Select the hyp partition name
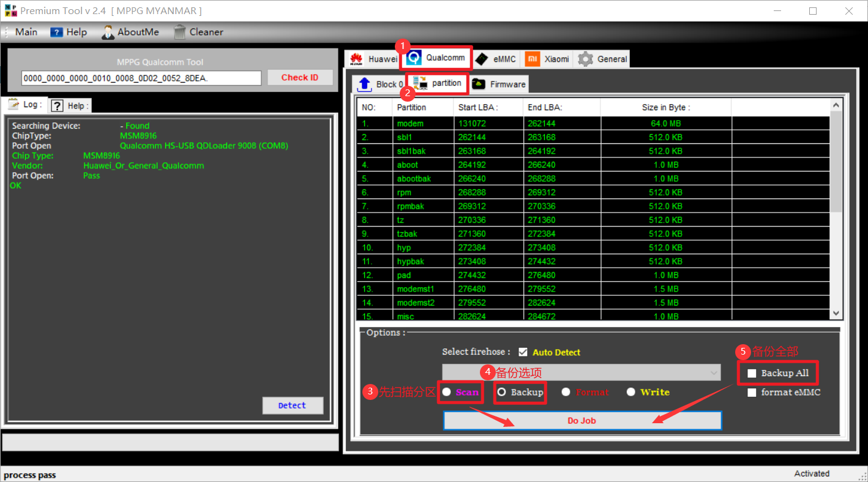This screenshot has height=482, width=868. (404, 247)
